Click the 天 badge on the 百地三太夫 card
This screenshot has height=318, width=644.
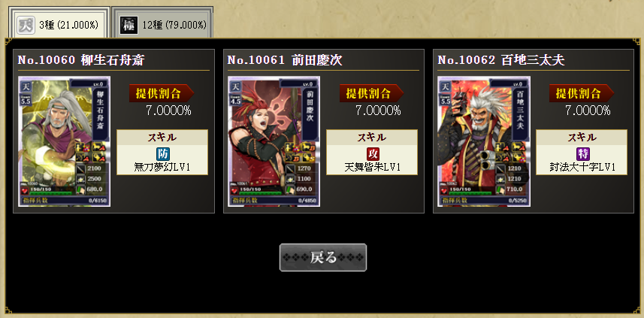click(x=446, y=86)
